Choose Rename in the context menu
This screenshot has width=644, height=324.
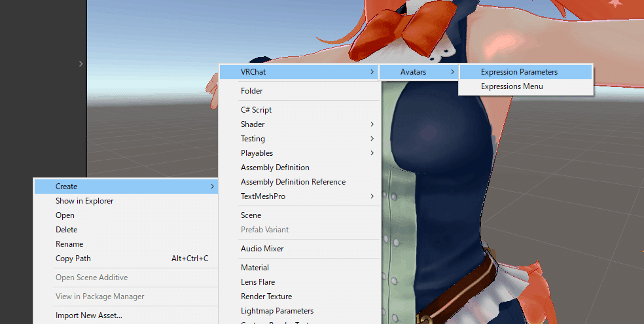[126, 244]
